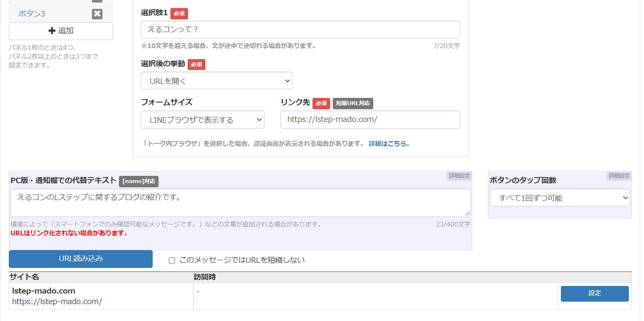Click 設定 for lstep-mado.com row

595,294
